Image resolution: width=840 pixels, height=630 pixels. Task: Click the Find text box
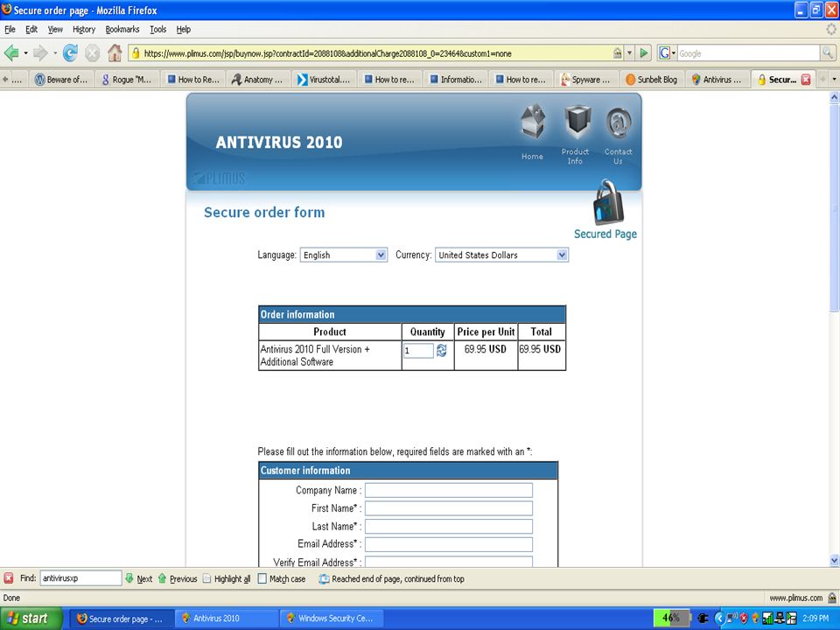[x=80, y=578]
